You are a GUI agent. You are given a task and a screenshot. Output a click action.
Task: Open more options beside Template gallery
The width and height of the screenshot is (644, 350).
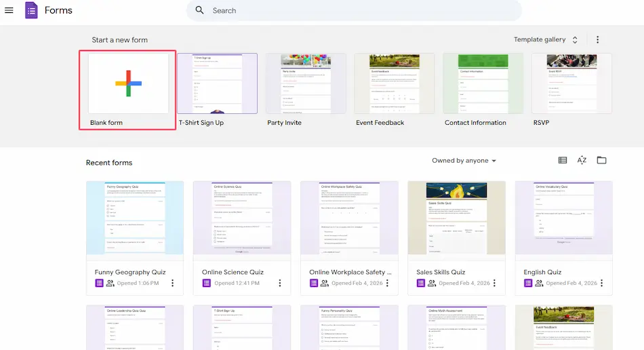[x=597, y=40]
